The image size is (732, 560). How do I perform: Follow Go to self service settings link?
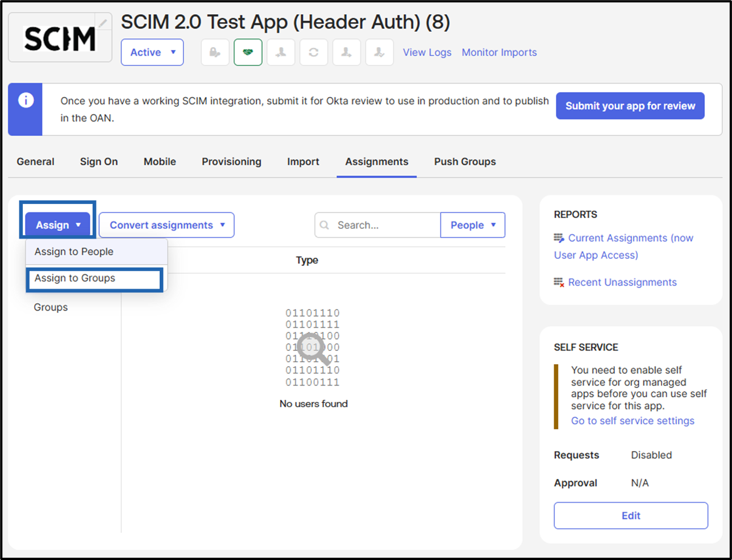[633, 421]
